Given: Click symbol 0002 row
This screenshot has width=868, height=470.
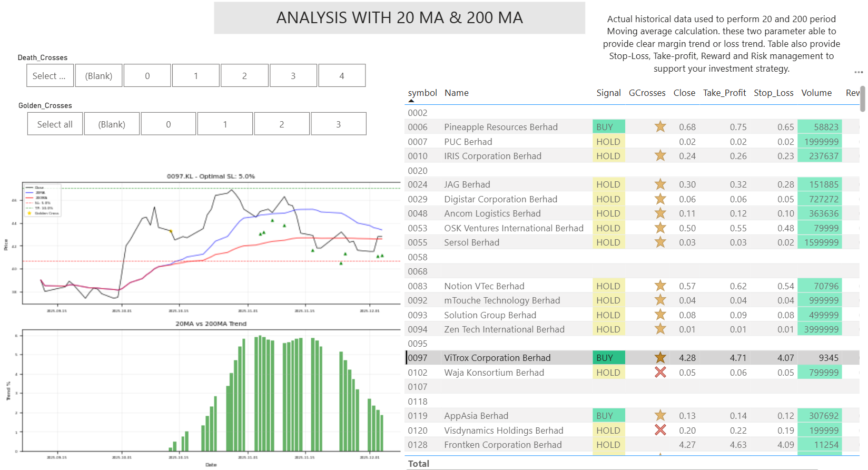Looking at the screenshot, I should 418,113.
